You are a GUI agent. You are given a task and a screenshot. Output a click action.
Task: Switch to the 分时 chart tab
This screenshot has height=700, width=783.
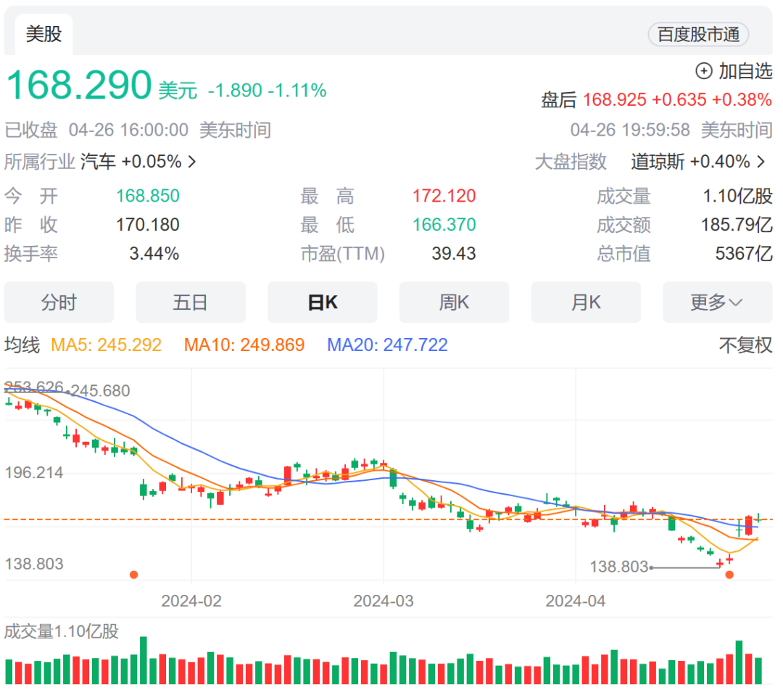click(59, 302)
